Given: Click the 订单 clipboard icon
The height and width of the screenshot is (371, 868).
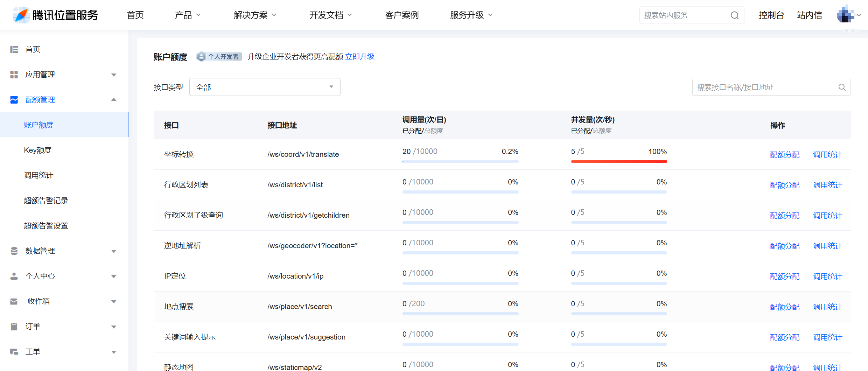Looking at the screenshot, I should point(14,327).
